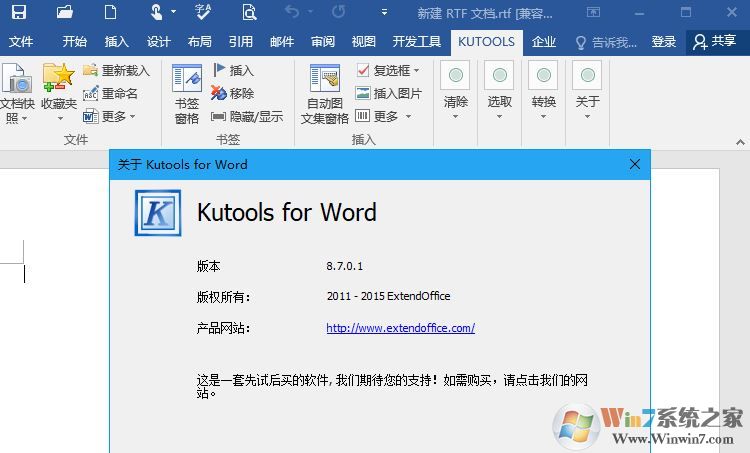
Task: Click 移除 to remove bookmark
Action: click(x=233, y=93)
